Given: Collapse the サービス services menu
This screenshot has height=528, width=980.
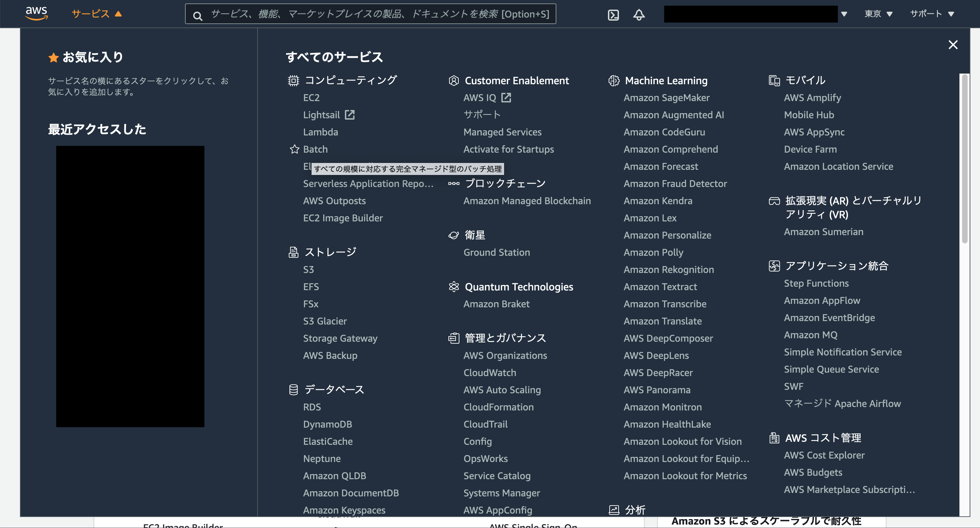Looking at the screenshot, I should [97, 14].
